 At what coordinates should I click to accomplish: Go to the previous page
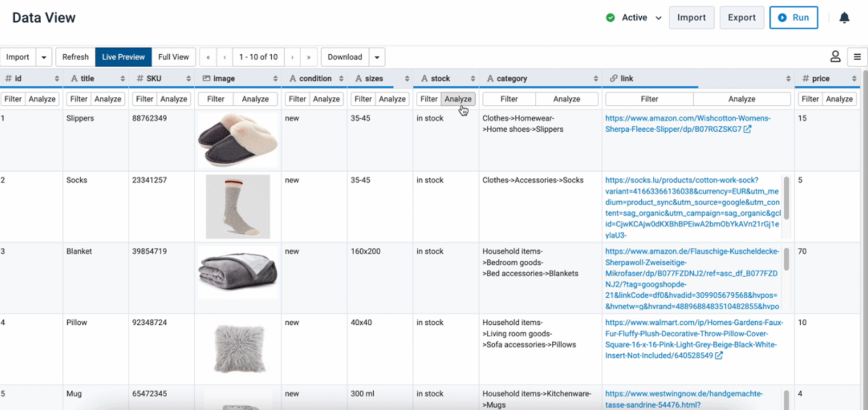(x=225, y=57)
